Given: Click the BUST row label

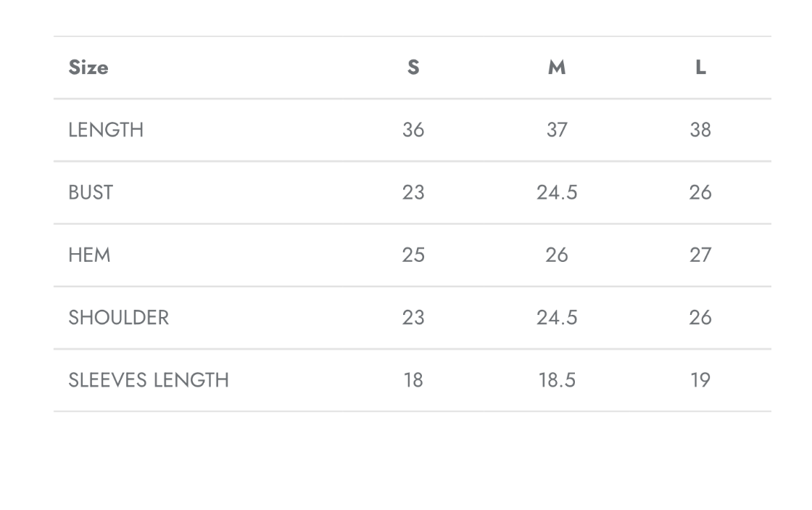Looking at the screenshot, I should tap(91, 193).
